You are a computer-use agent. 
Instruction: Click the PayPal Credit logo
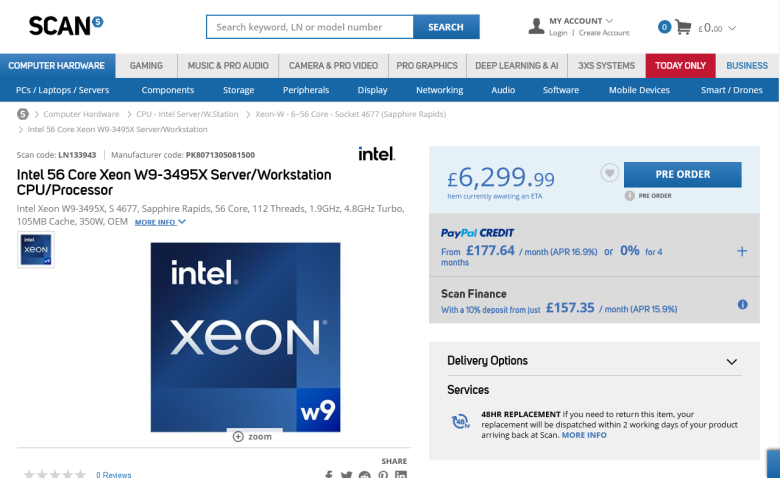tap(477, 233)
